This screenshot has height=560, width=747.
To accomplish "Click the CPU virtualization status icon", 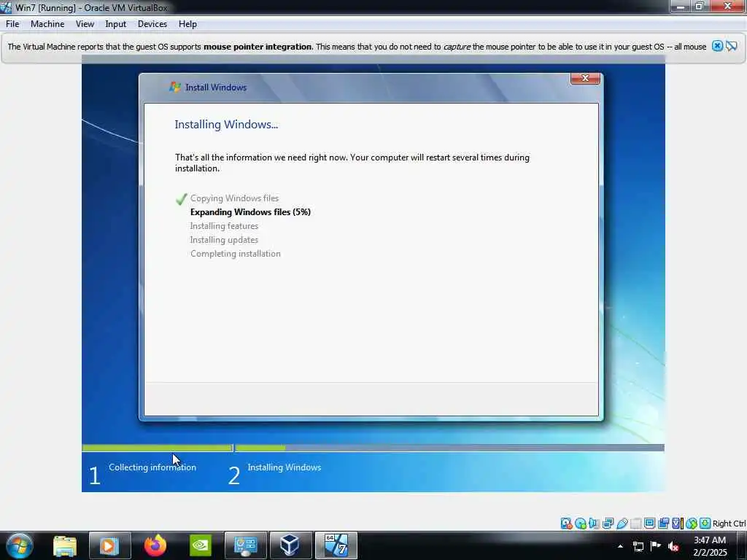I will (678, 524).
